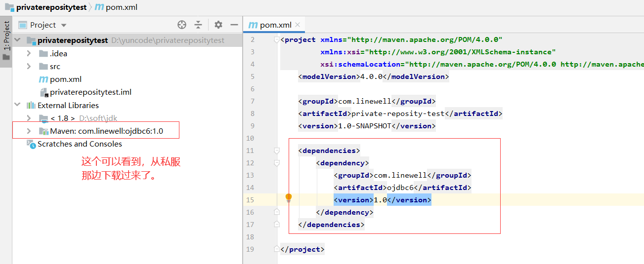Select pom.xml in project tree
The height and width of the screenshot is (264, 644).
pyautogui.click(x=128, y=79)
